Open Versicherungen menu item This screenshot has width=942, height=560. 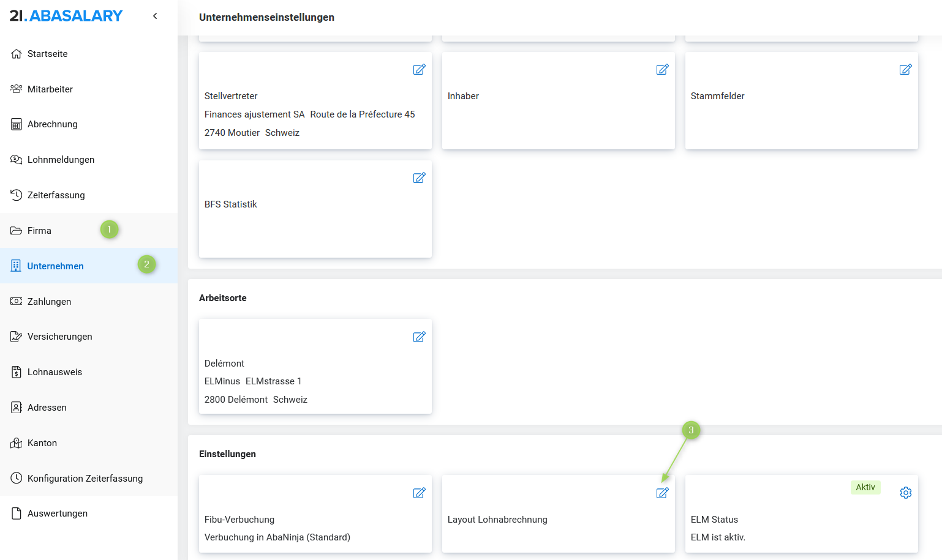59,337
